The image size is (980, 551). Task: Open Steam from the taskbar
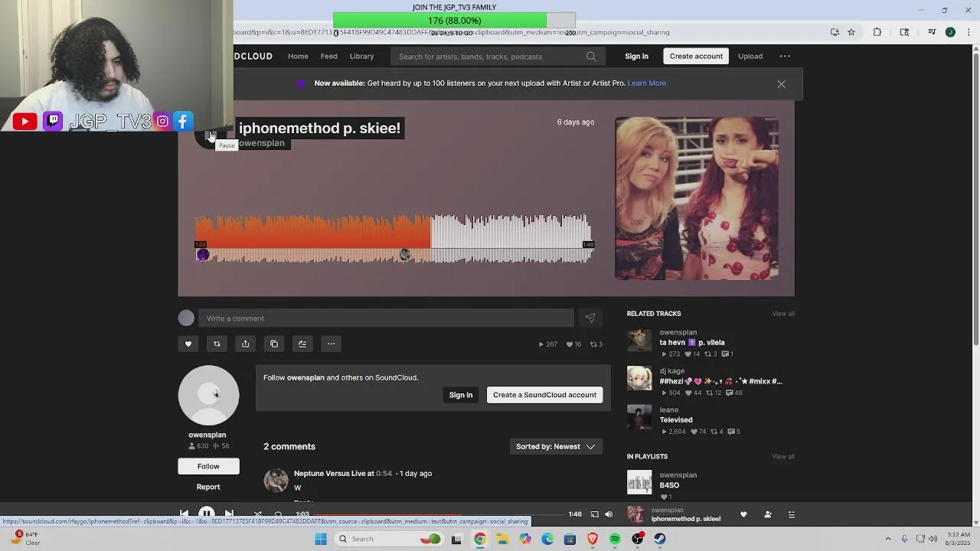(x=660, y=539)
